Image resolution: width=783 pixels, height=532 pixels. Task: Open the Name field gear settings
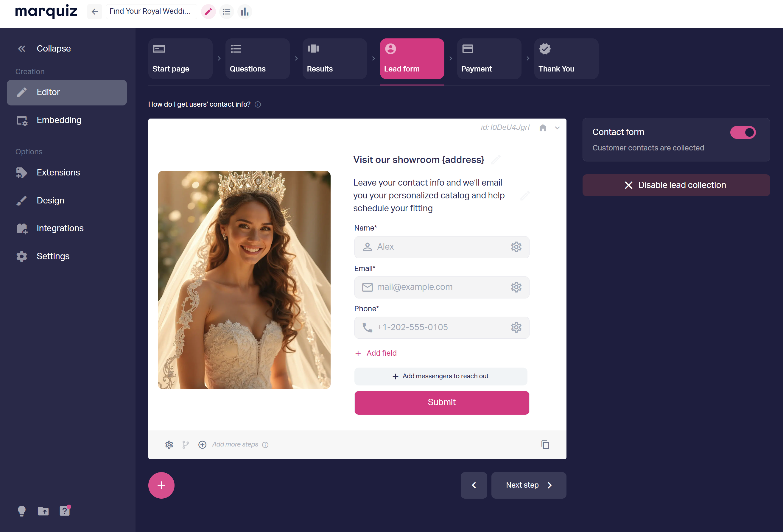click(516, 247)
